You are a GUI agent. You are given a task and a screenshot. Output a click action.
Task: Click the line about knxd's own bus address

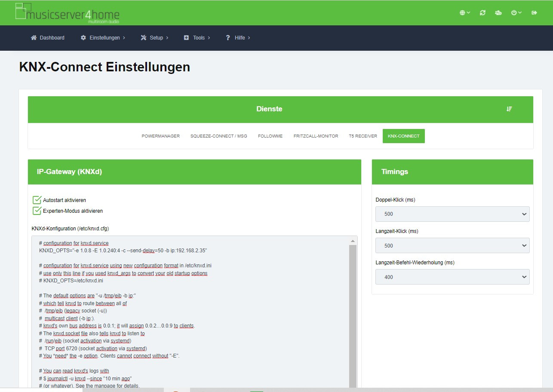point(117,326)
